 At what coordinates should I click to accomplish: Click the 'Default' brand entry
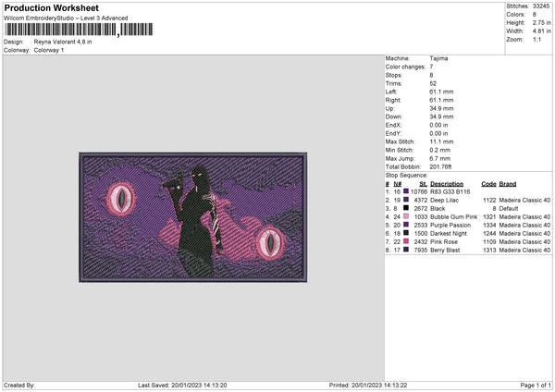point(509,209)
